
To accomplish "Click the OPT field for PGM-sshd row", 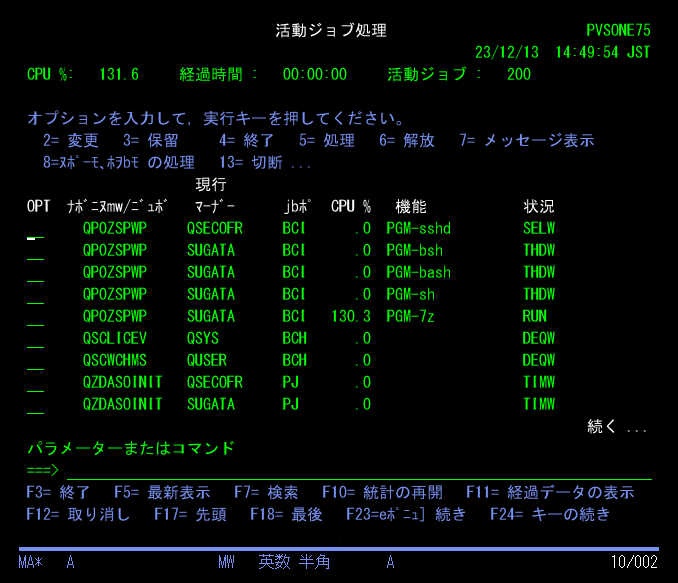I will (35, 229).
